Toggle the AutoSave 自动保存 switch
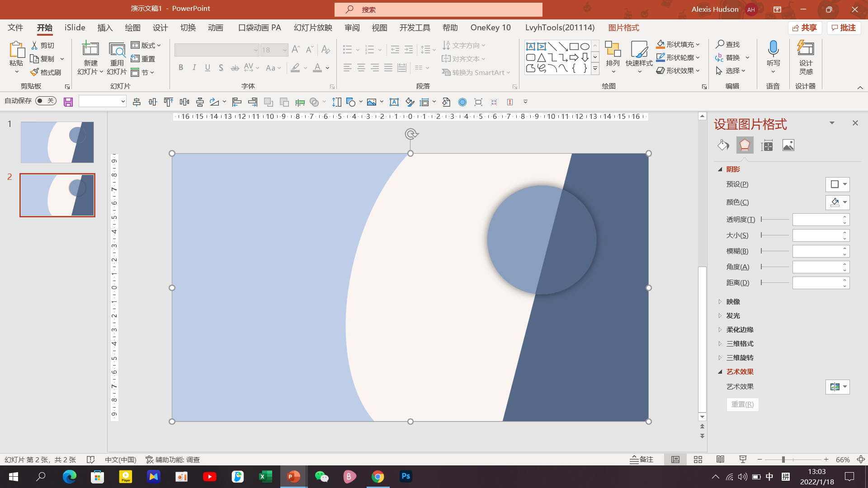Screen dimensions: 868x488 (x=46, y=101)
